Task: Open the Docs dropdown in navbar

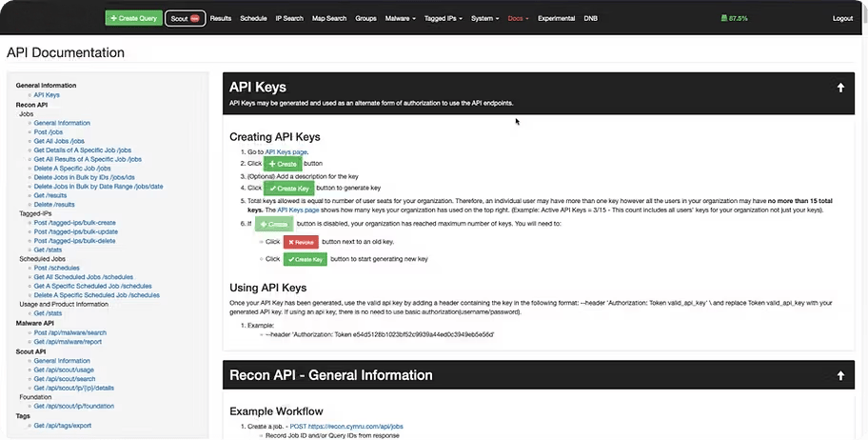Action: [x=518, y=18]
